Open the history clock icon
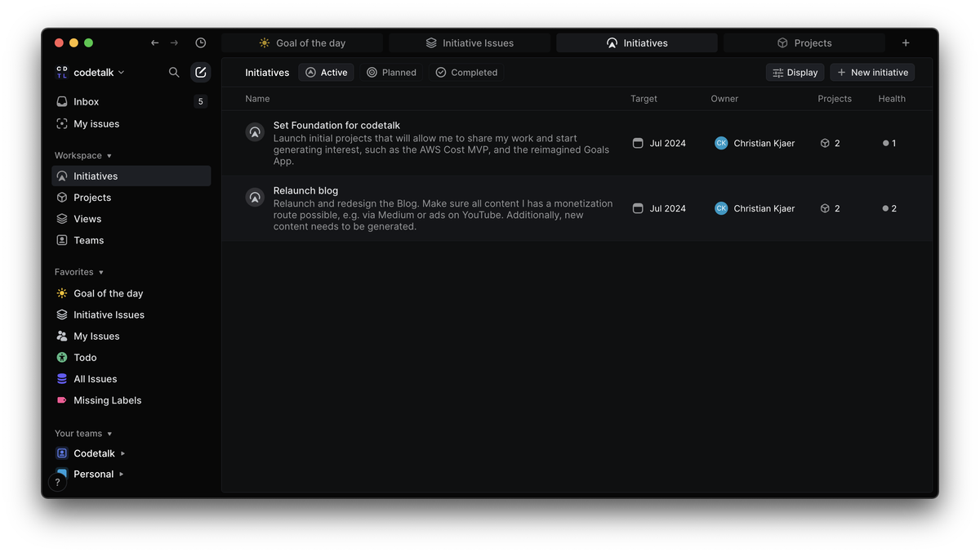Viewport: 980px width, 553px height. tap(201, 43)
